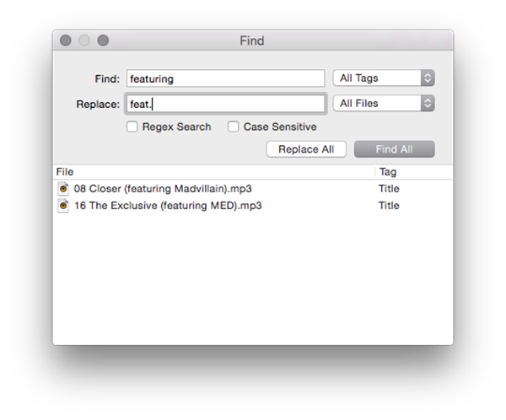
Task: Close the Find window
Action: (x=66, y=40)
